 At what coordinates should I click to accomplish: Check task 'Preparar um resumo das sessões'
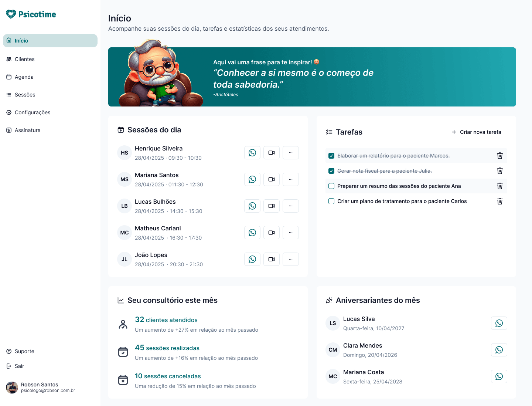pos(331,186)
